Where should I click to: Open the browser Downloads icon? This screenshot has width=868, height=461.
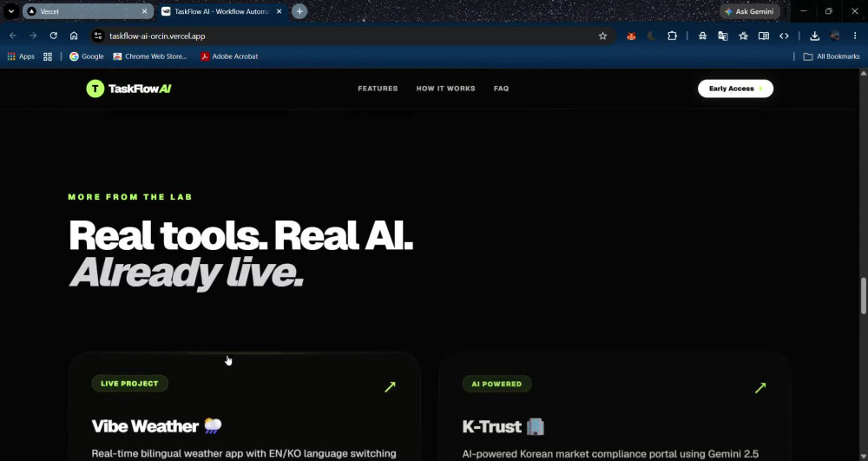coord(814,36)
